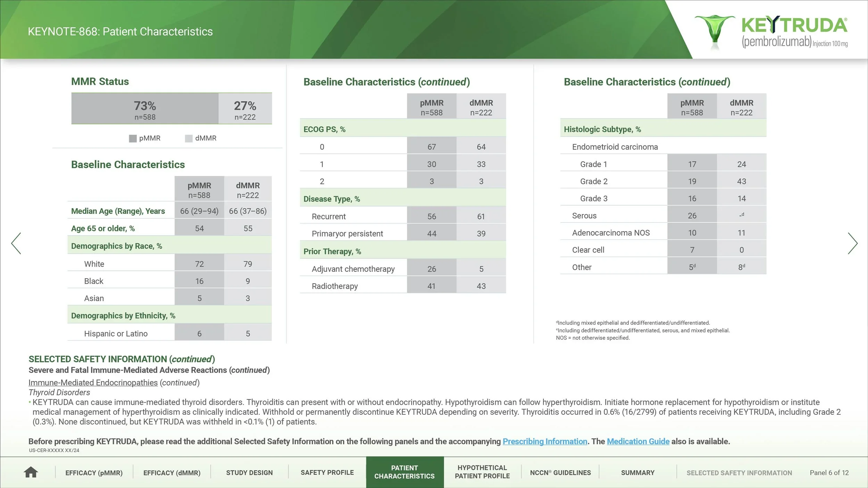
Task: Open the NCCN Guidelines tab
Action: (x=560, y=473)
